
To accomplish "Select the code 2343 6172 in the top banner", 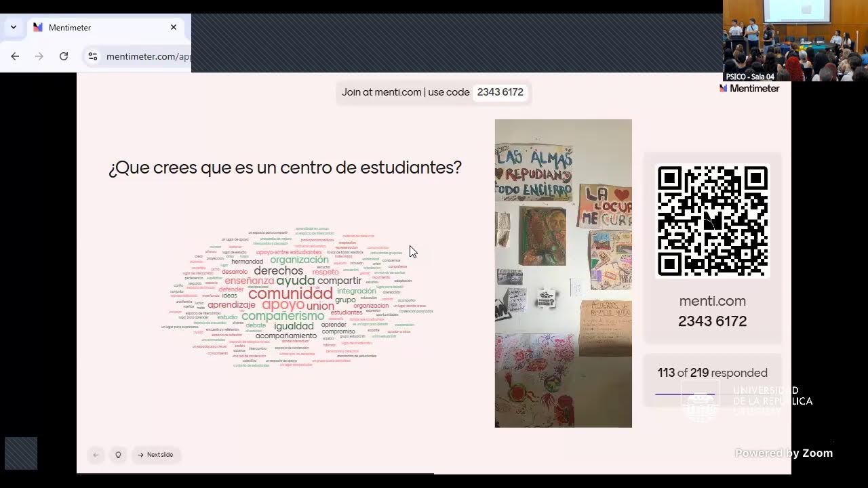I will (500, 92).
